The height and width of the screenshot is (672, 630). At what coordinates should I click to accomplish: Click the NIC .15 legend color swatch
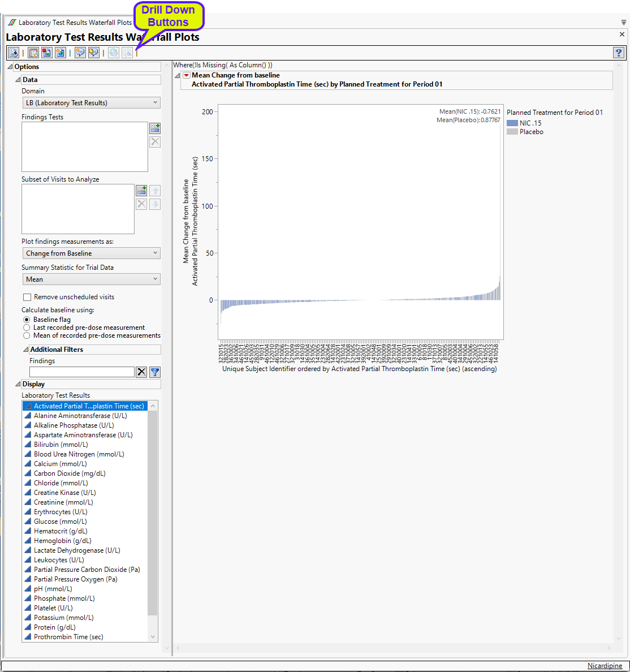tap(512, 123)
